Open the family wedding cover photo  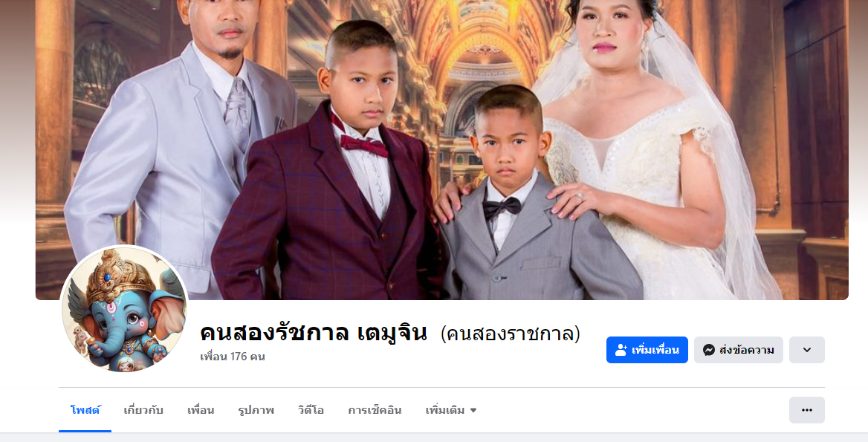point(441,149)
